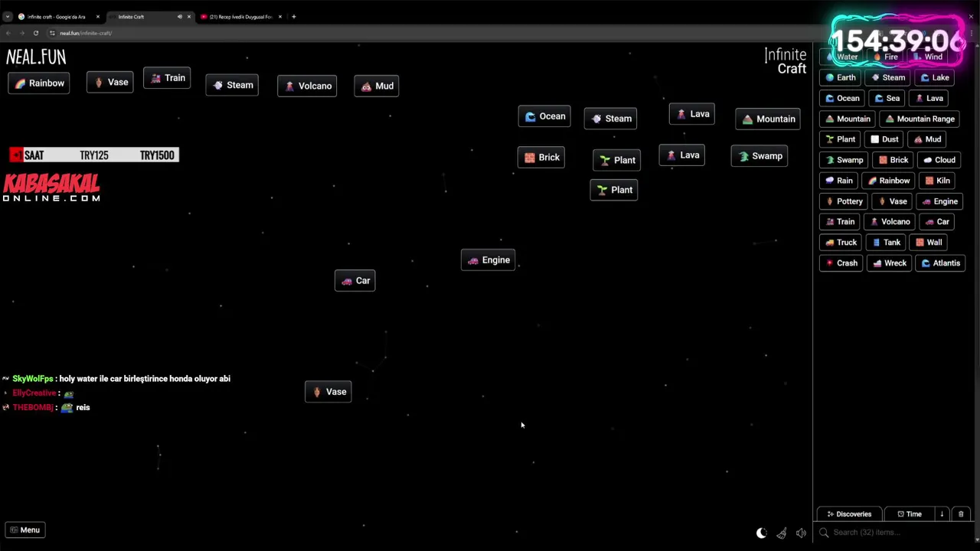Choose Dust in the sidebar

click(x=884, y=139)
